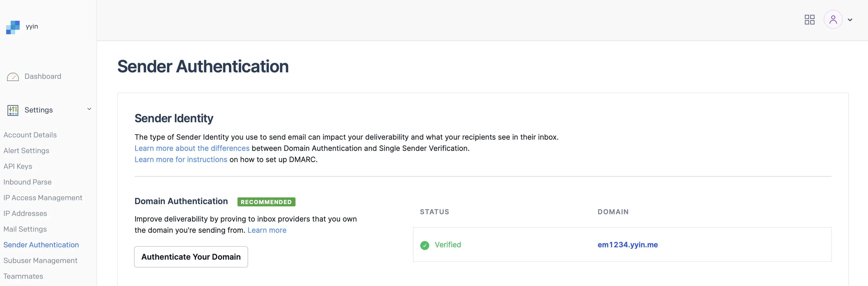868x286 pixels.
Task: Collapse the Settings menu chevron
Action: pos(89,109)
